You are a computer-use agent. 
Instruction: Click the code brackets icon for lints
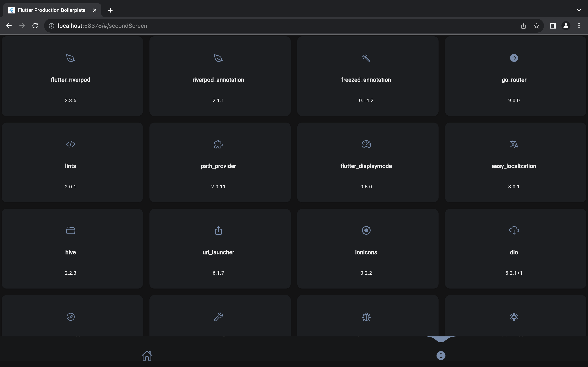point(70,144)
